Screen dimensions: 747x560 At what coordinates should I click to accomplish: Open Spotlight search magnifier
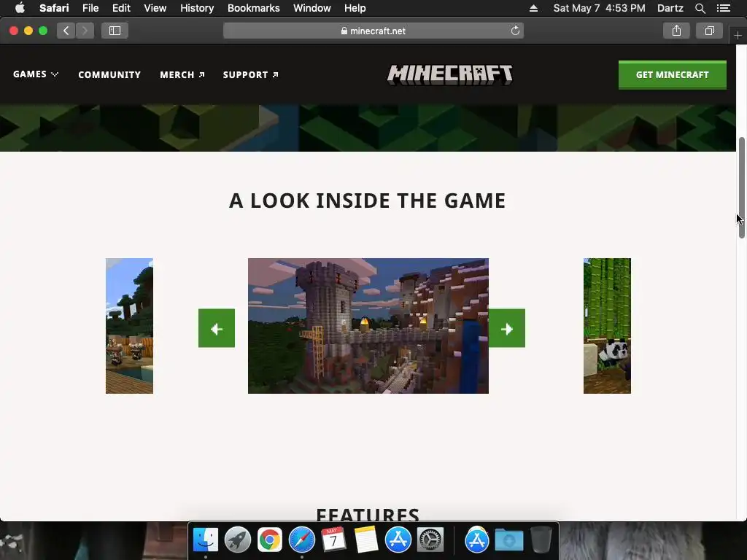pos(700,8)
